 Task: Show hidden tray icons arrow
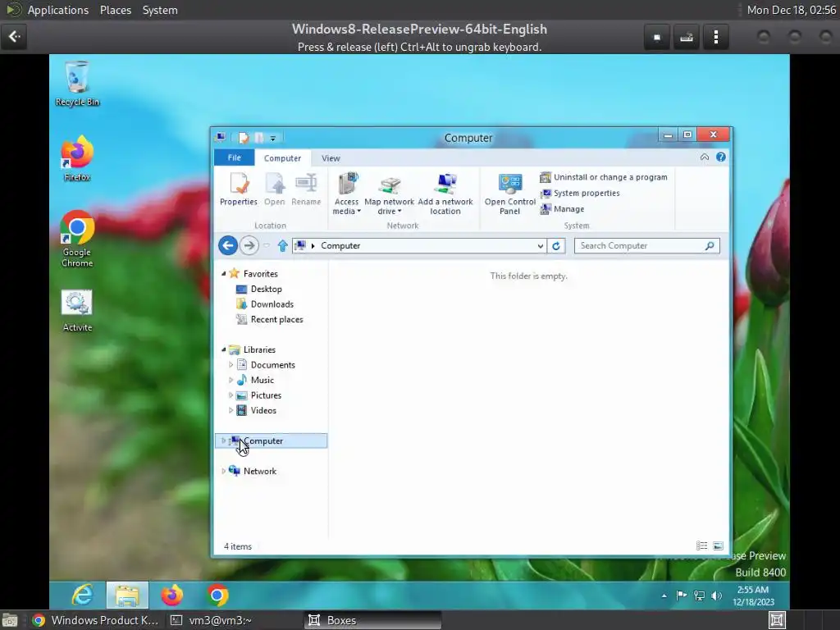(x=664, y=596)
